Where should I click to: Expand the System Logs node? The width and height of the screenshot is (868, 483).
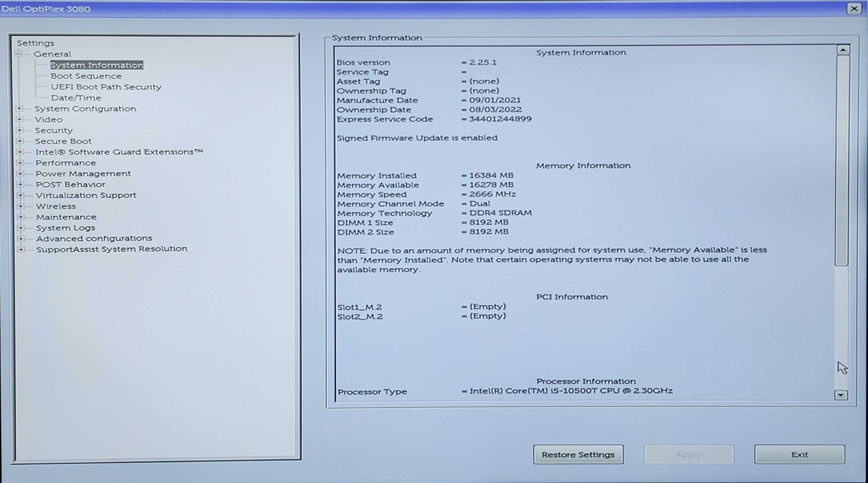(20, 228)
